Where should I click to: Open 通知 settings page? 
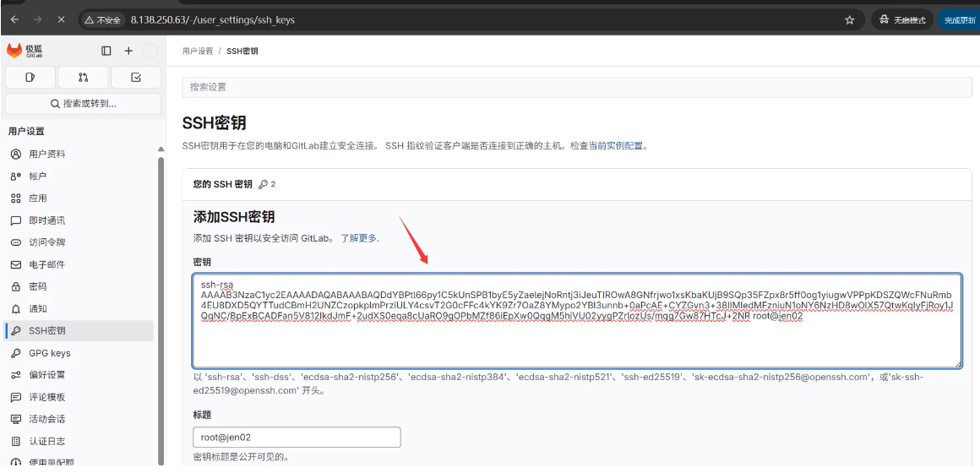(79, 308)
